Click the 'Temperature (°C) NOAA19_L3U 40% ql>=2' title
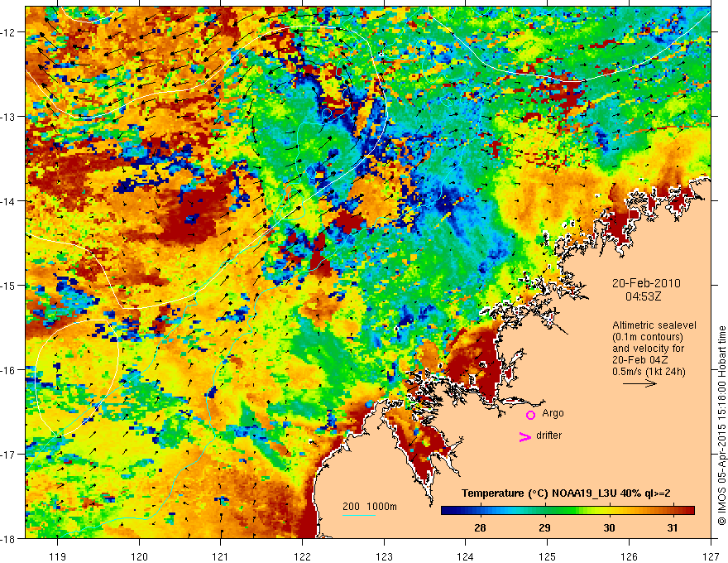Viewport: 728px width, 563px height. 566,493
